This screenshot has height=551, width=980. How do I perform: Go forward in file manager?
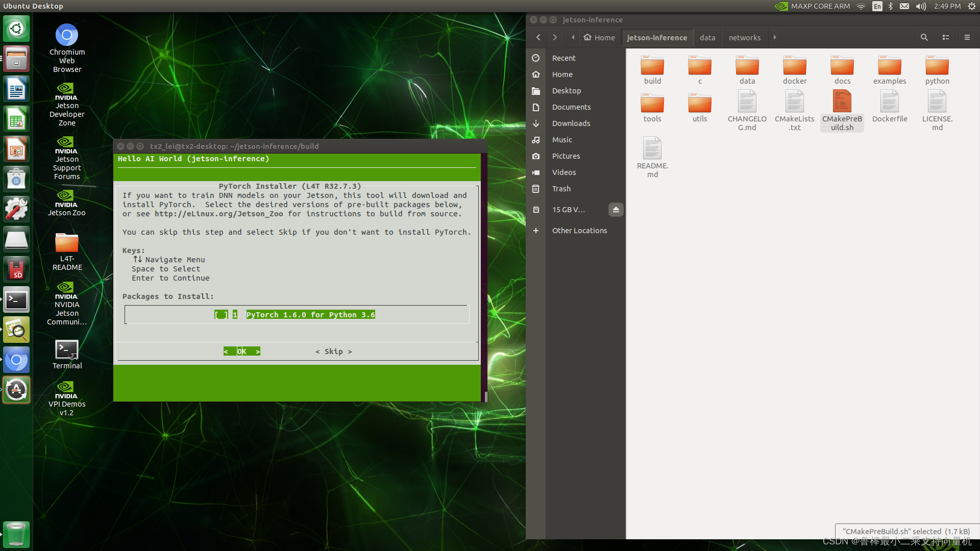(x=555, y=37)
